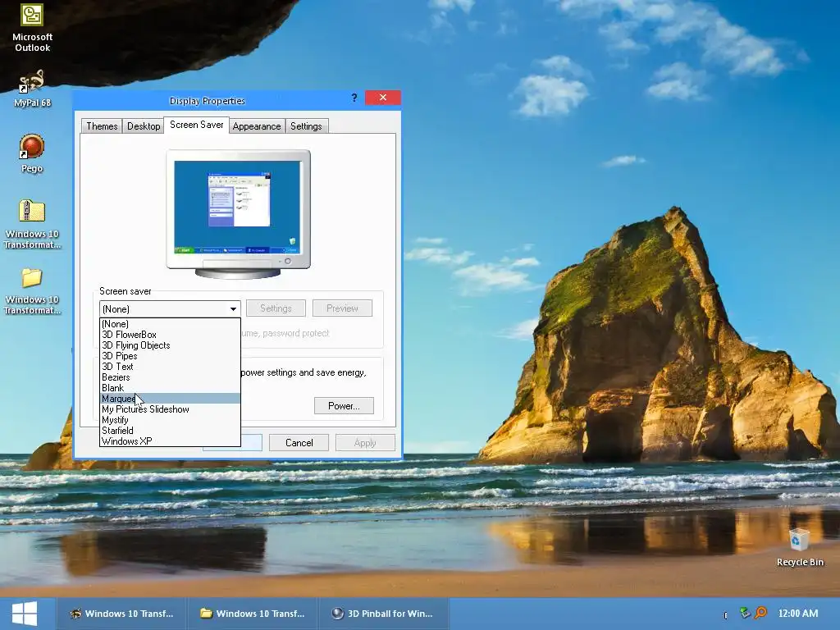The width and height of the screenshot is (840, 630).
Task: Select the MyPal 68 desktop shortcut
Action: tap(32, 89)
